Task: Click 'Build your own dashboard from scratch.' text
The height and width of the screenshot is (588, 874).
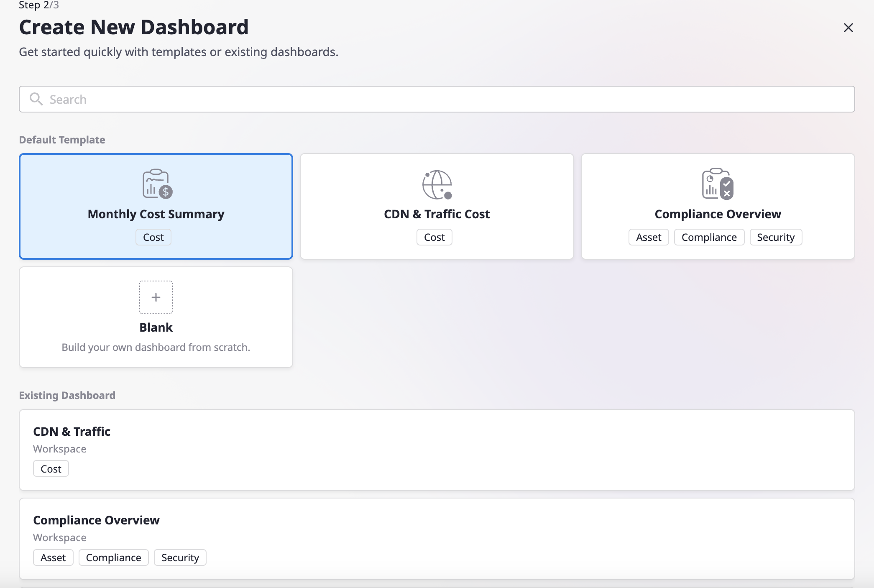Action: pyautogui.click(x=156, y=347)
